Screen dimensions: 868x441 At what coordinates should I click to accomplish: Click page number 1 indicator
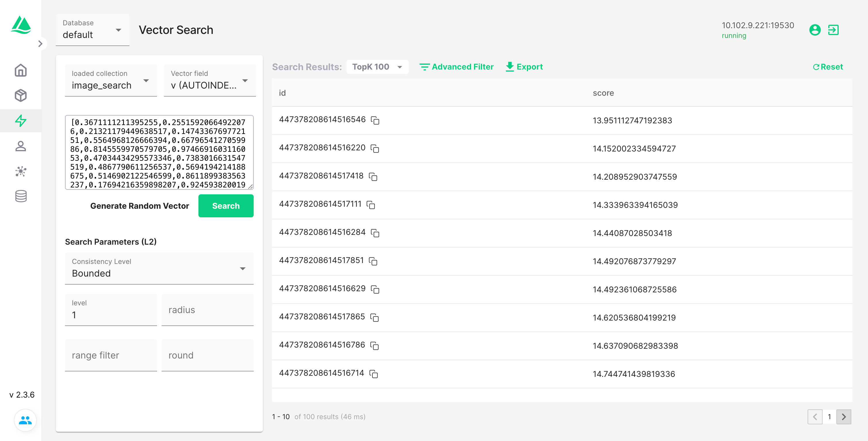829,417
